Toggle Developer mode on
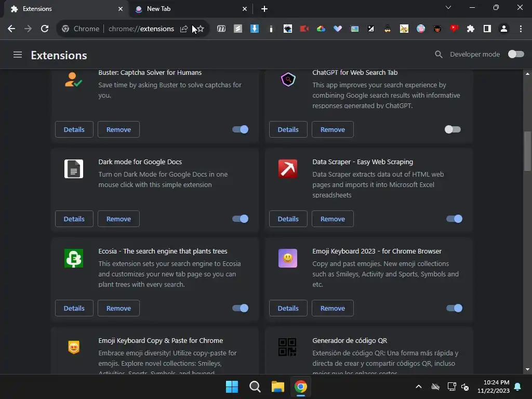Screen dimensions: 532x399 tap(516, 54)
